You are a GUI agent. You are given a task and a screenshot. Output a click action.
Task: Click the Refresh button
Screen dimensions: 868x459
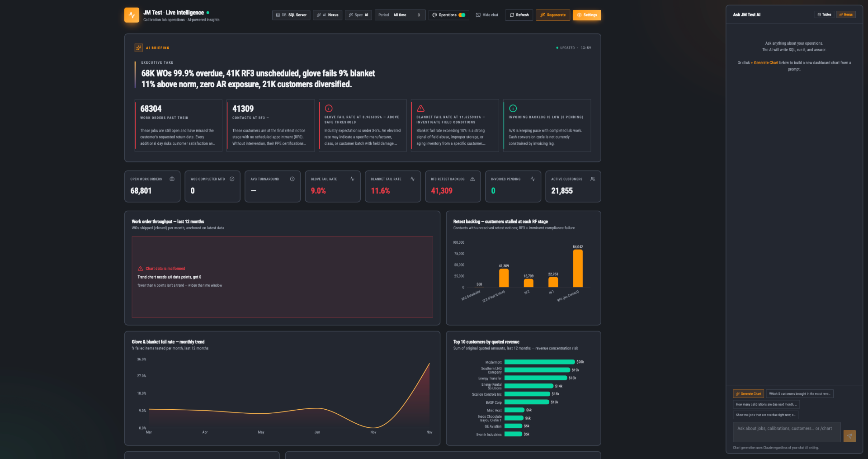click(x=519, y=15)
